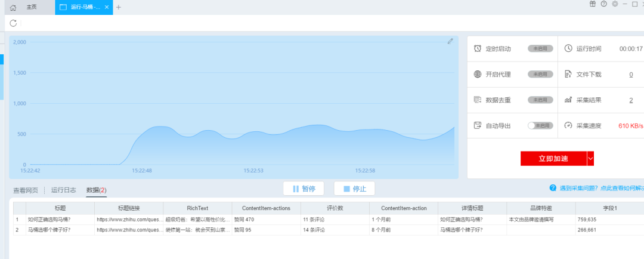Click the refresh icon below tabs
Image resolution: width=644 pixels, height=259 pixels.
click(x=13, y=23)
